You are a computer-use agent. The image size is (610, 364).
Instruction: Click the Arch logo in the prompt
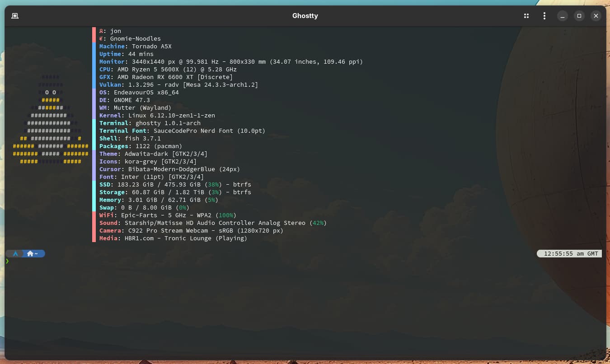15,254
